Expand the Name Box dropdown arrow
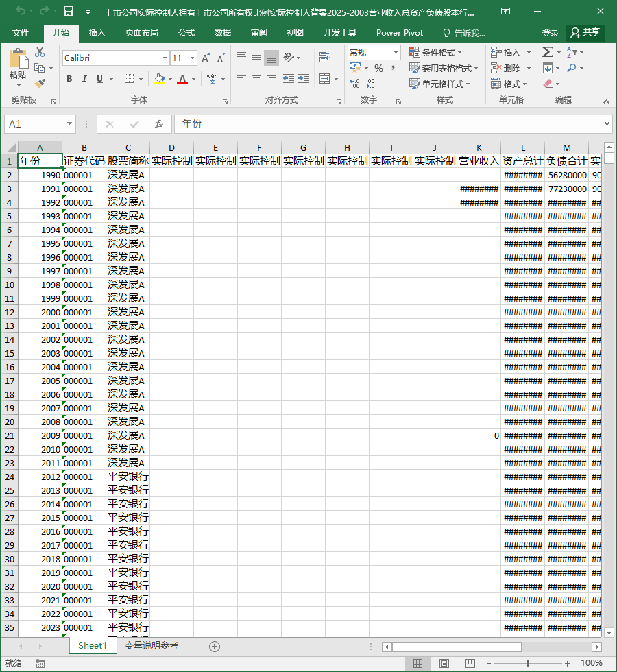Screen dimensions: 617x672 (69, 124)
